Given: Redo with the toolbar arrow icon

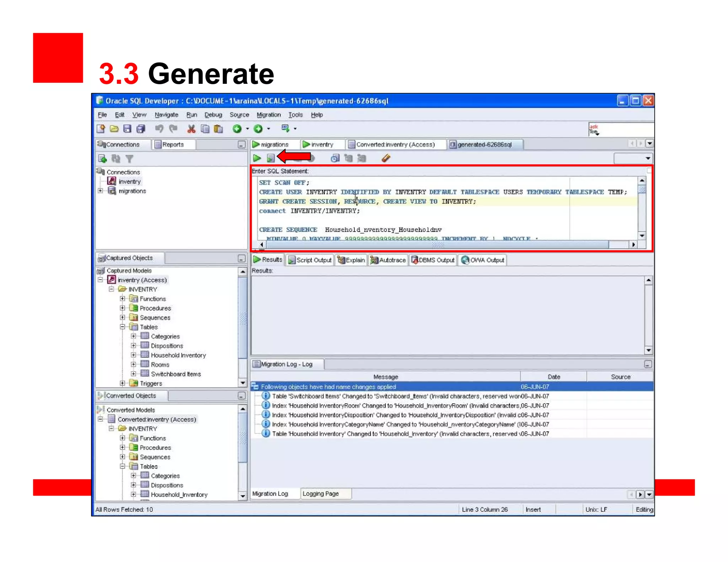Looking at the screenshot, I should (x=173, y=129).
